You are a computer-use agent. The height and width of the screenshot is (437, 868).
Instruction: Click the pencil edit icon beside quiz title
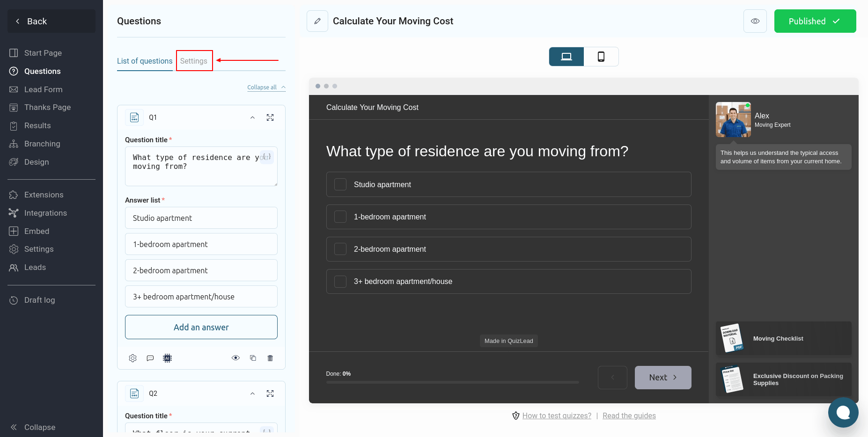tap(317, 21)
